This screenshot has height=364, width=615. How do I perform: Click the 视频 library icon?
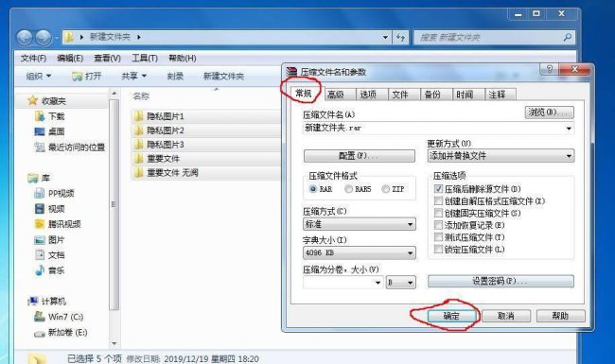(40, 208)
